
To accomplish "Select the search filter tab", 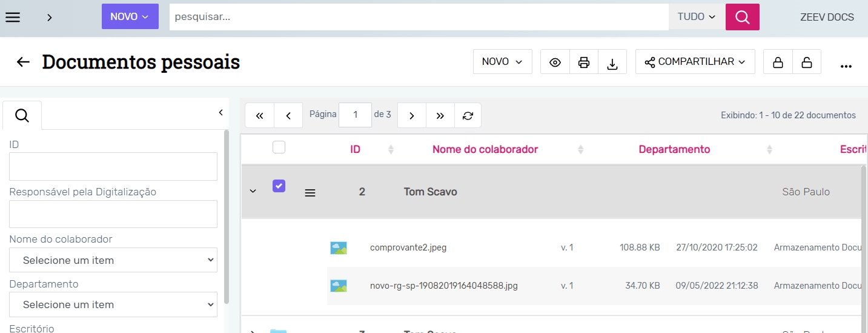I will tap(22, 115).
